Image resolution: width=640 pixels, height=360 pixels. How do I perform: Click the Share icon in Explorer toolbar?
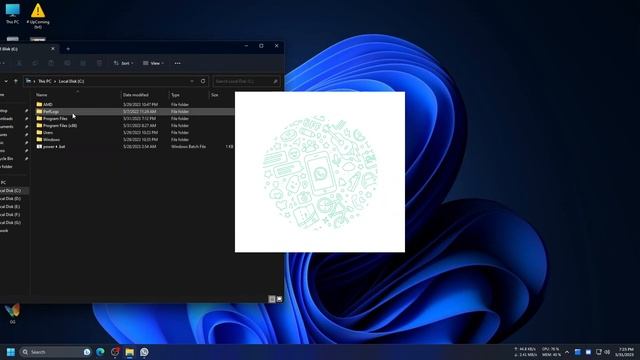pyautogui.click(x=83, y=63)
